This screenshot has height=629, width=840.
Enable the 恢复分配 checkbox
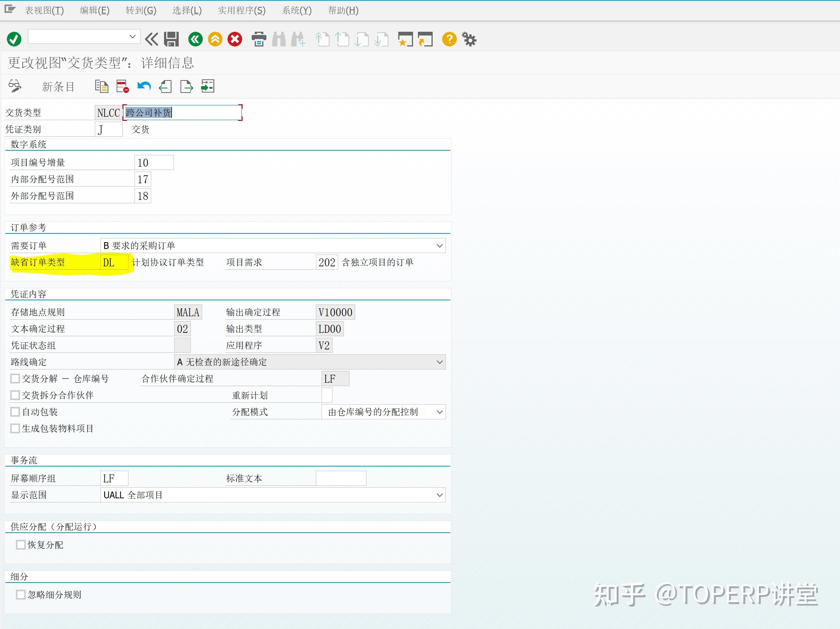pos(21,544)
